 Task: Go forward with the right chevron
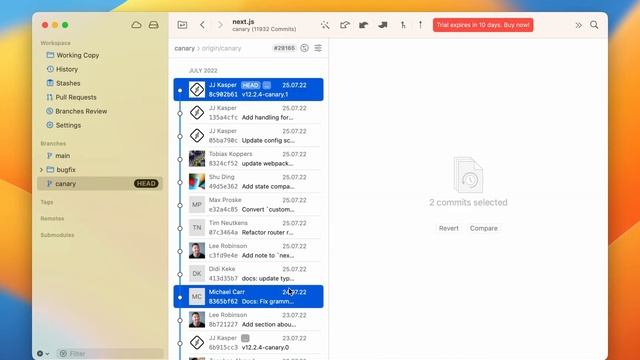click(x=220, y=25)
